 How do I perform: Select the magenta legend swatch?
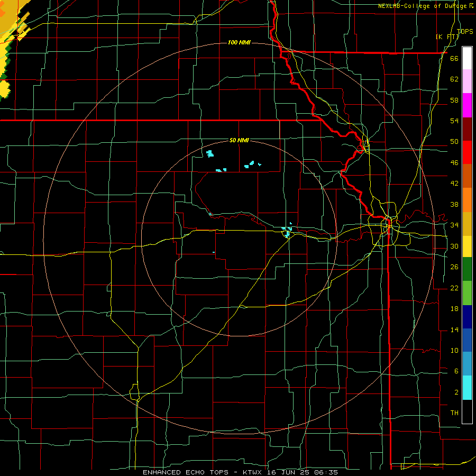(x=467, y=105)
